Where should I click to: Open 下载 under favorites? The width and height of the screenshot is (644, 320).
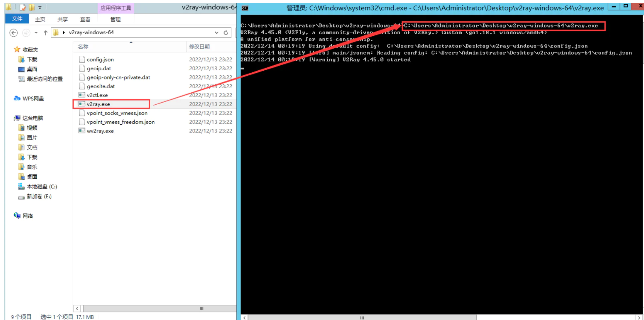click(32, 59)
